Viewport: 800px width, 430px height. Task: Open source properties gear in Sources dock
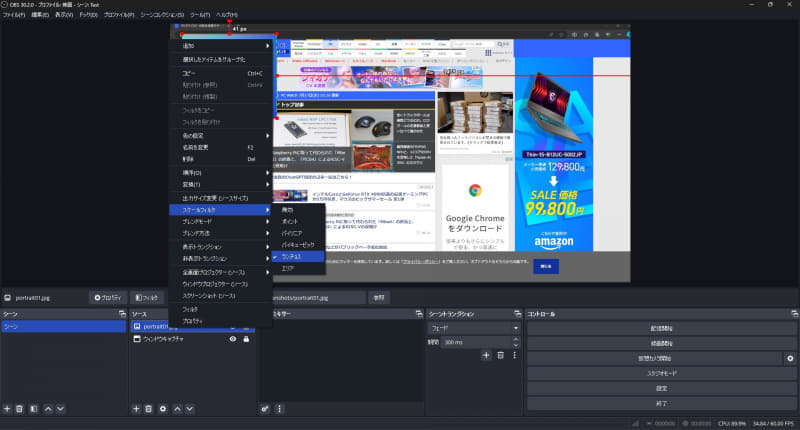[x=163, y=409]
